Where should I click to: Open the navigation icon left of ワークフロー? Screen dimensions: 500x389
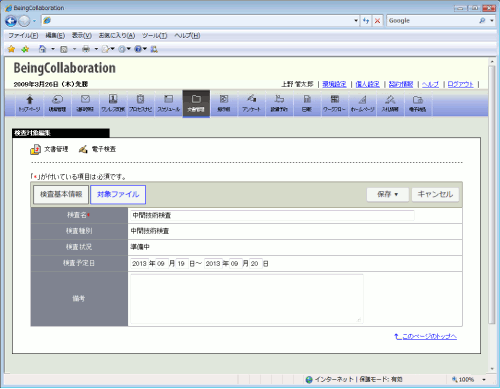point(307,104)
